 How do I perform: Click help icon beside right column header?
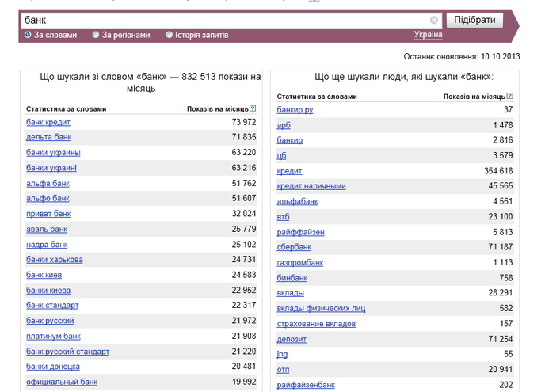pyautogui.click(x=509, y=96)
